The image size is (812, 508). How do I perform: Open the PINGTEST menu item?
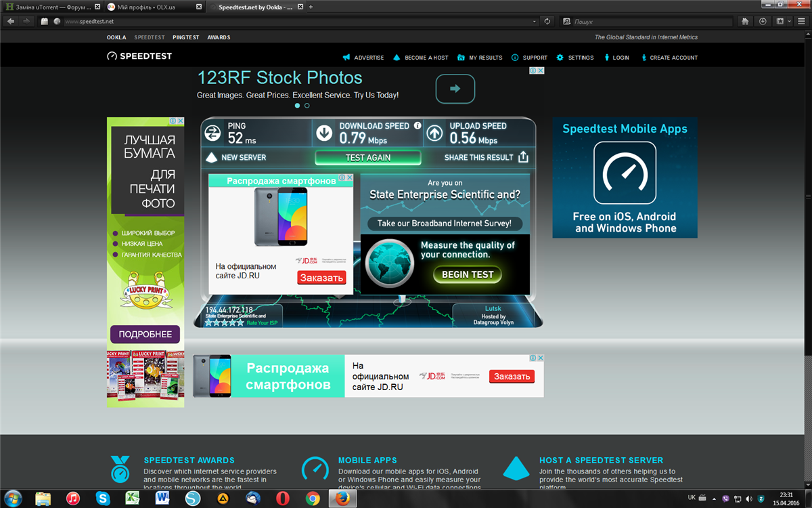click(185, 37)
